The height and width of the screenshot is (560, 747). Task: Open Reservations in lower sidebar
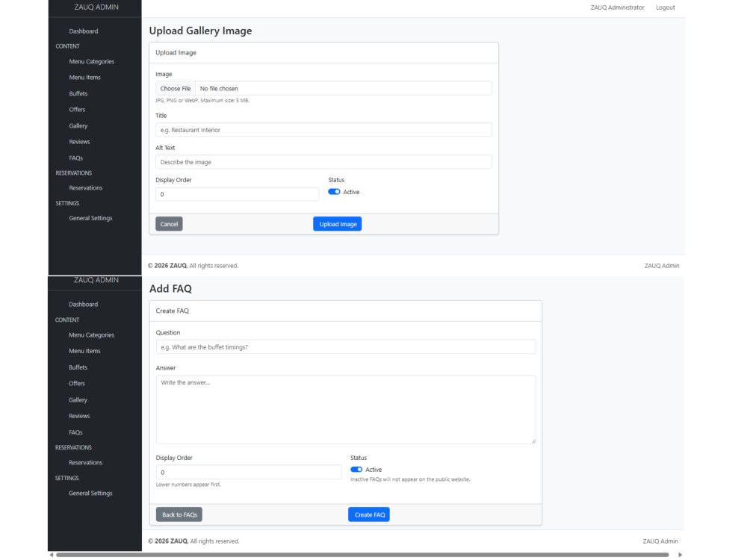(85, 463)
